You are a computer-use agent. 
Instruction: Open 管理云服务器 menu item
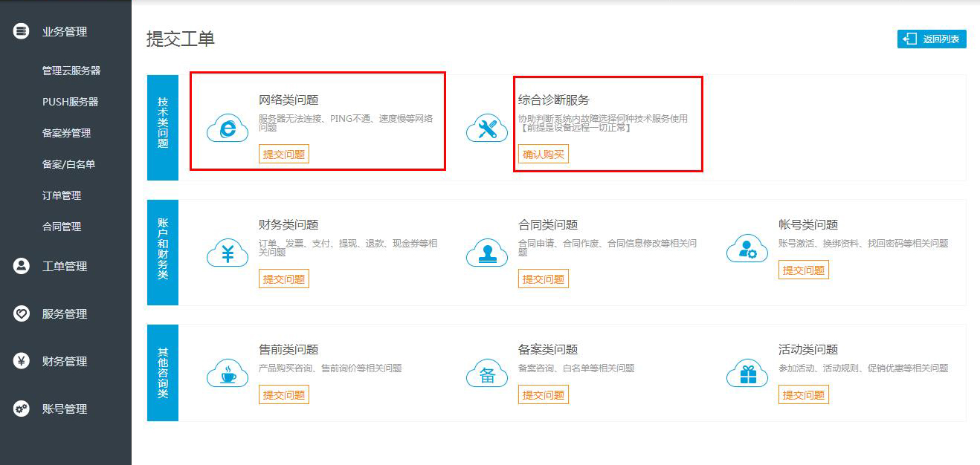click(71, 71)
